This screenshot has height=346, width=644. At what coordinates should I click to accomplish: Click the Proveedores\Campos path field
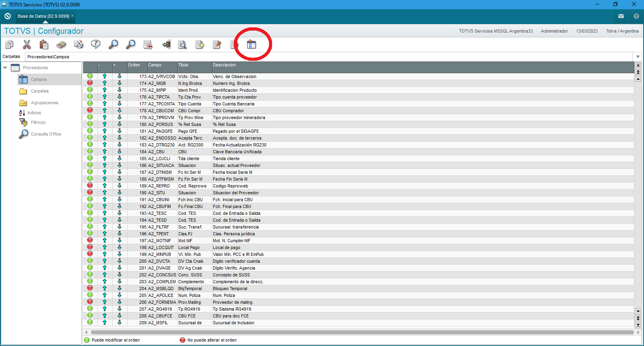pos(329,57)
